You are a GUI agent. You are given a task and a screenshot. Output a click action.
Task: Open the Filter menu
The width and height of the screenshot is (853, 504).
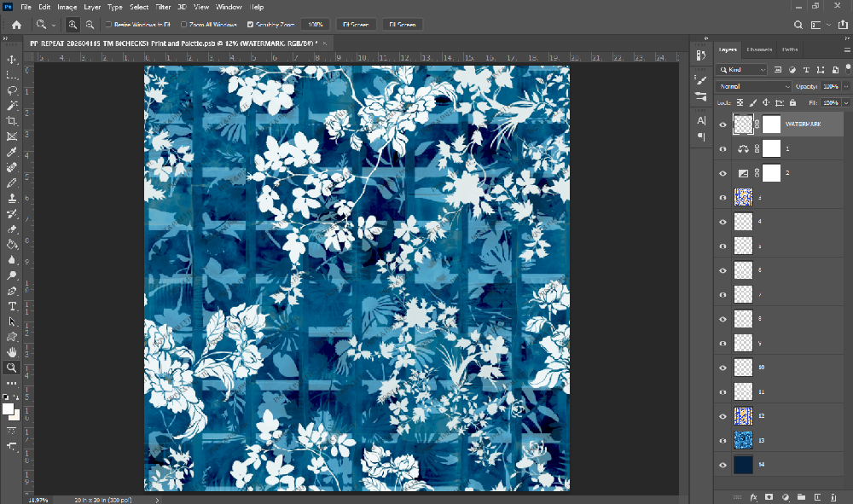click(163, 7)
